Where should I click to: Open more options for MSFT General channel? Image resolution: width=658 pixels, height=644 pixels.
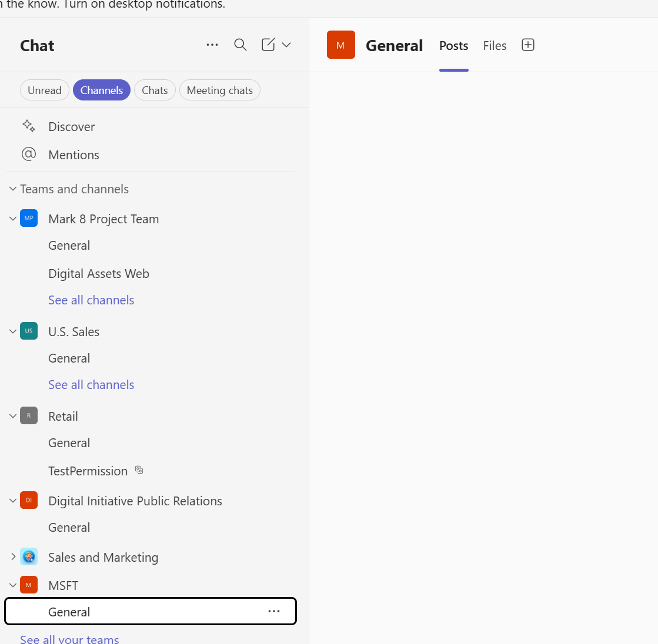pyautogui.click(x=274, y=611)
